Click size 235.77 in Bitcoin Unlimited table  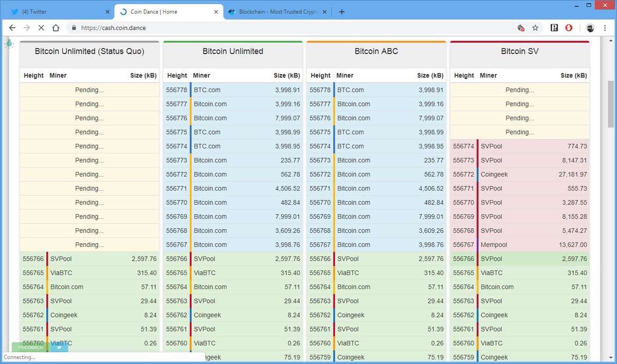[x=291, y=160]
